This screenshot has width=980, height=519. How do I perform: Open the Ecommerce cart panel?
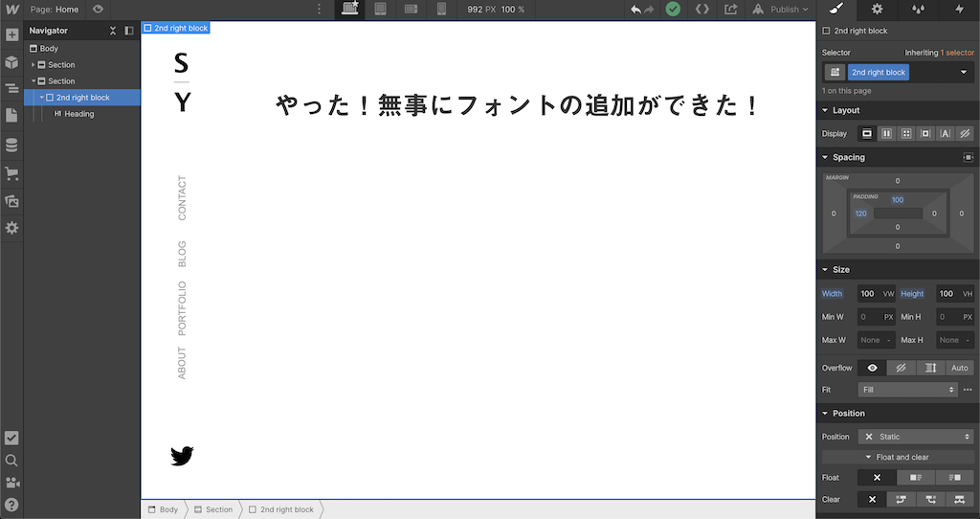[x=11, y=173]
